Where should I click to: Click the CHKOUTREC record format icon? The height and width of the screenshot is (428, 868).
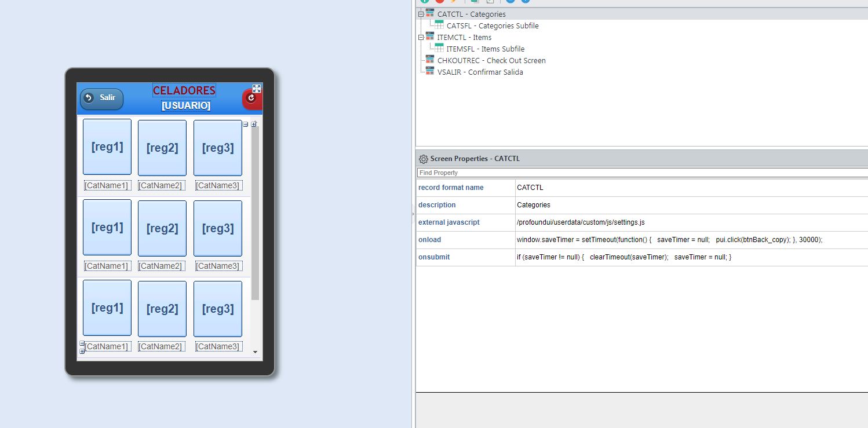point(429,60)
